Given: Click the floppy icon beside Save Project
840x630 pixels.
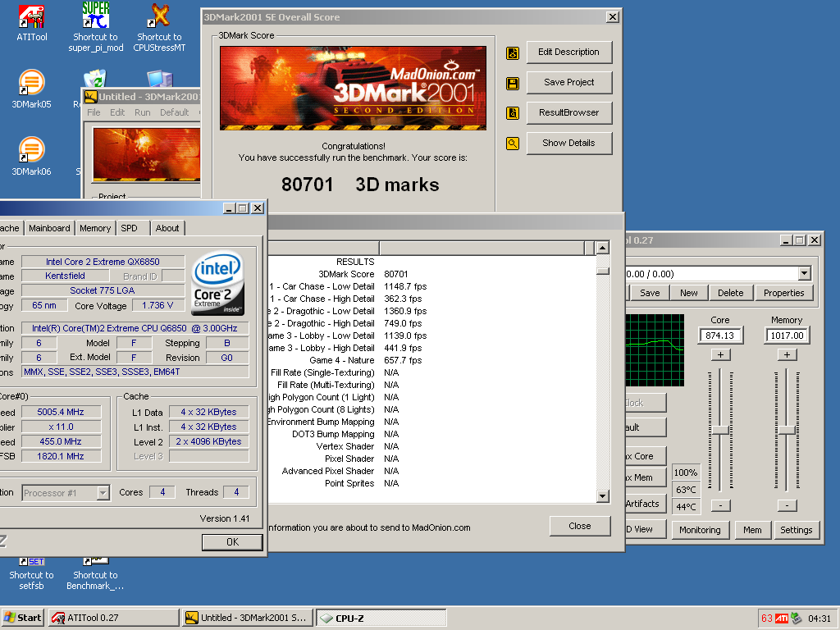Looking at the screenshot, I should coord(513,83).
